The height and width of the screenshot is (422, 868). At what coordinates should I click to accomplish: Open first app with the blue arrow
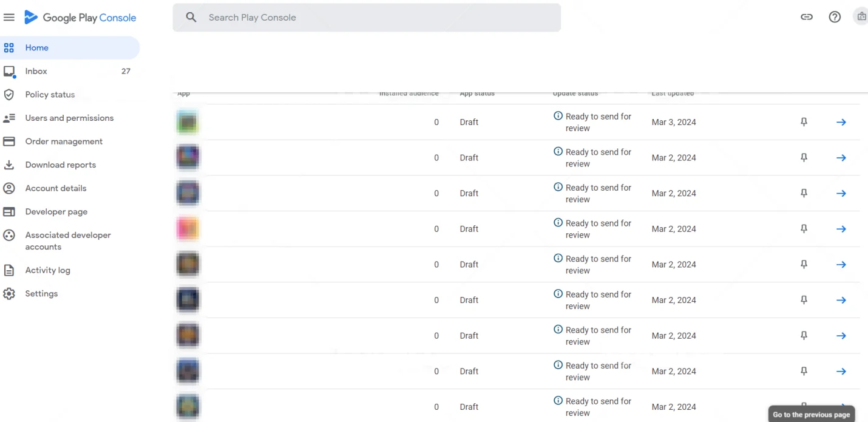841,122
